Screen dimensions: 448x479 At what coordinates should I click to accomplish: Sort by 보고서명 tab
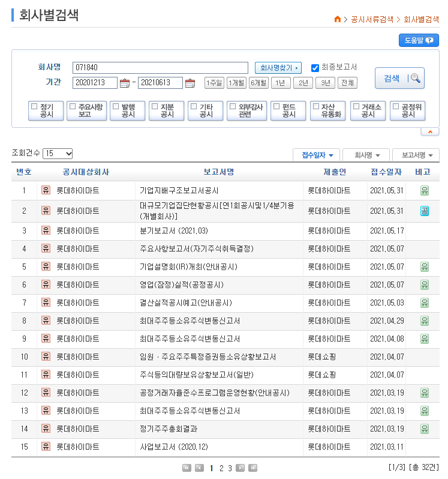[416, 155]
